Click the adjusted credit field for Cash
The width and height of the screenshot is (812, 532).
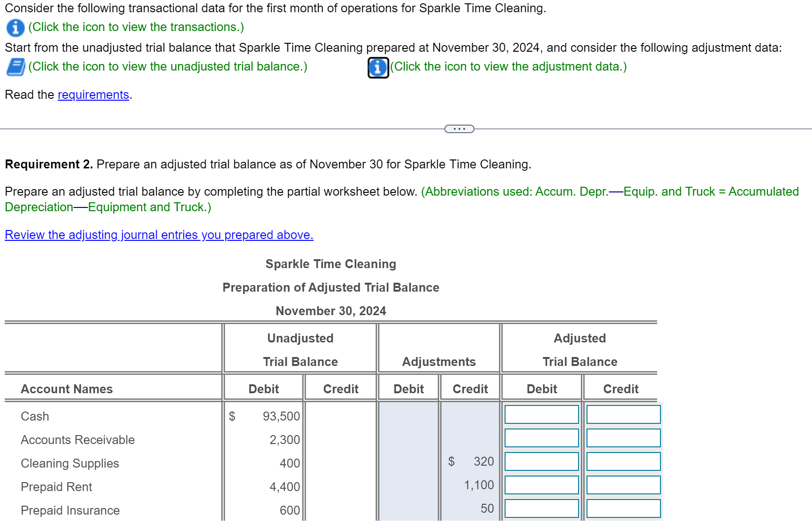[x=623, y=414]
